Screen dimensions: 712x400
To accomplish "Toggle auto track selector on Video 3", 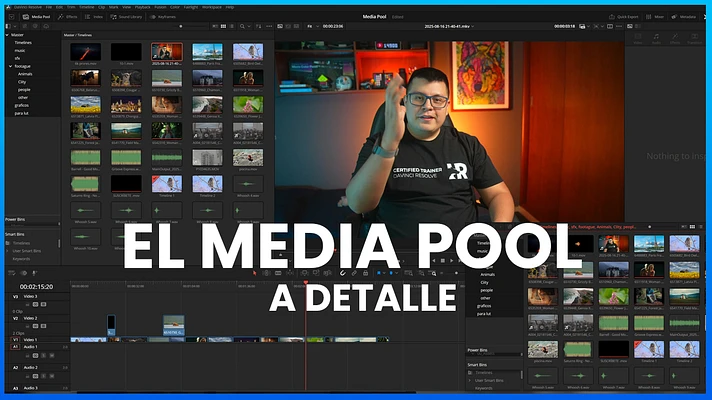I will point(35,304).
